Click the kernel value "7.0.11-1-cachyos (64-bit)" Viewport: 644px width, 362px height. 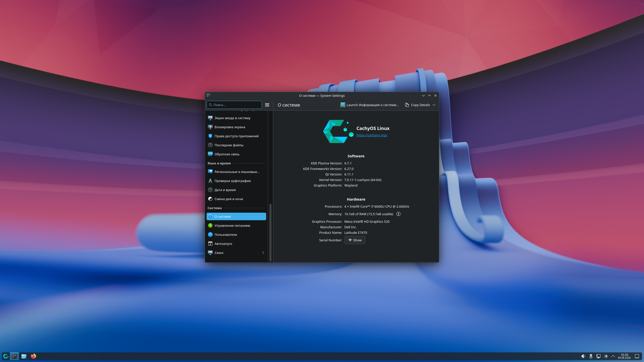click(363, 180)
